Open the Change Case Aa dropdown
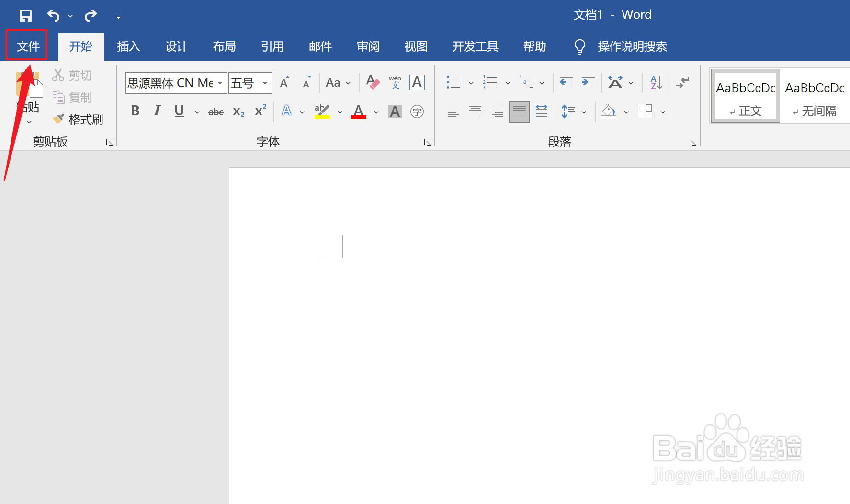This screenshot has width=850, height=504. (338, 83)
